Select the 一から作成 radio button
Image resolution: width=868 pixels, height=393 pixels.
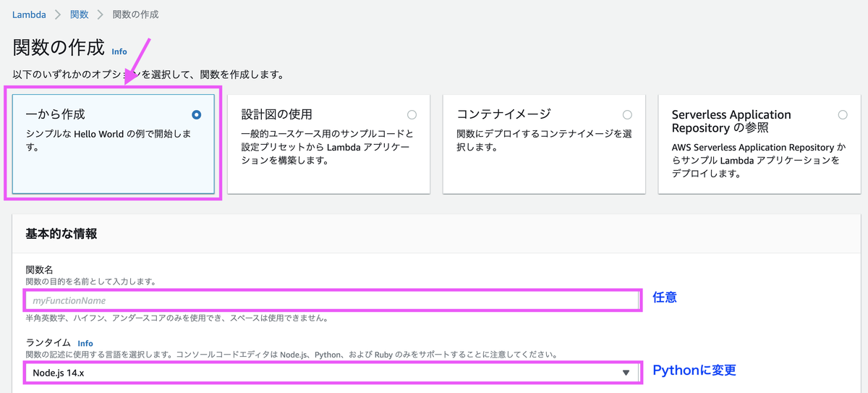pos(197,114)
